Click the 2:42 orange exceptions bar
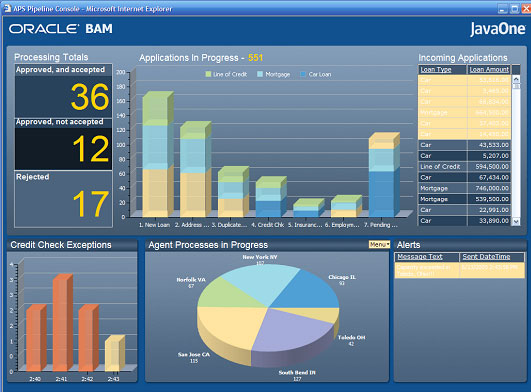 coord(88,338)
